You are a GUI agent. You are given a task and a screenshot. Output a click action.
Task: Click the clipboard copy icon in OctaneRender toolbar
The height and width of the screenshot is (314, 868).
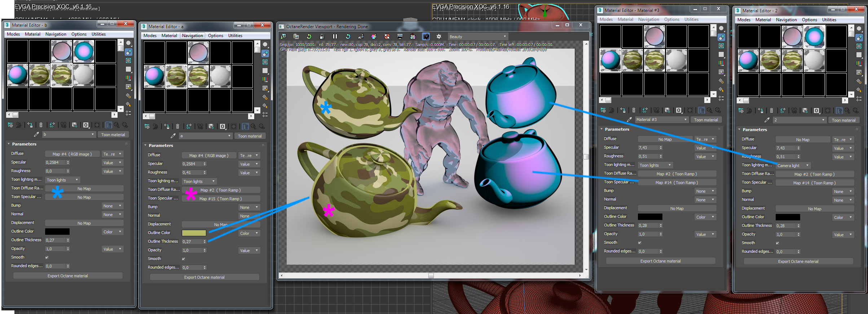coord(296,36)
